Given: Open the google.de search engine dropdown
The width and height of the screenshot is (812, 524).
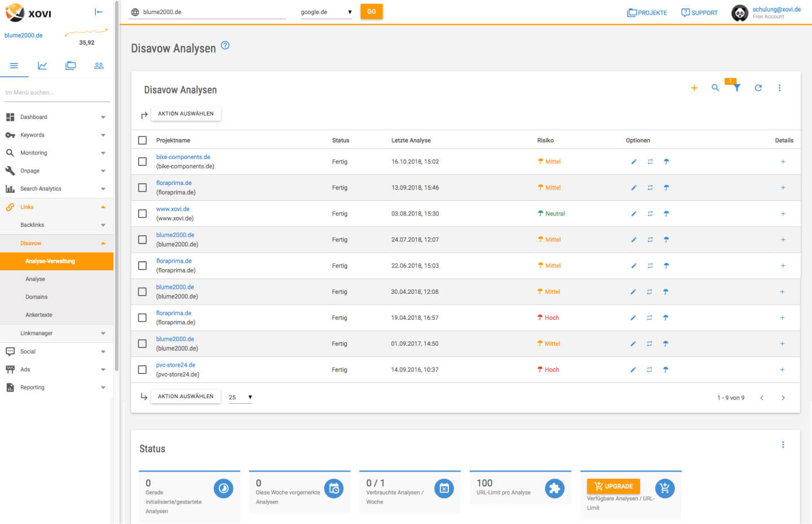Looking at the screenshot, I should 326,12.
